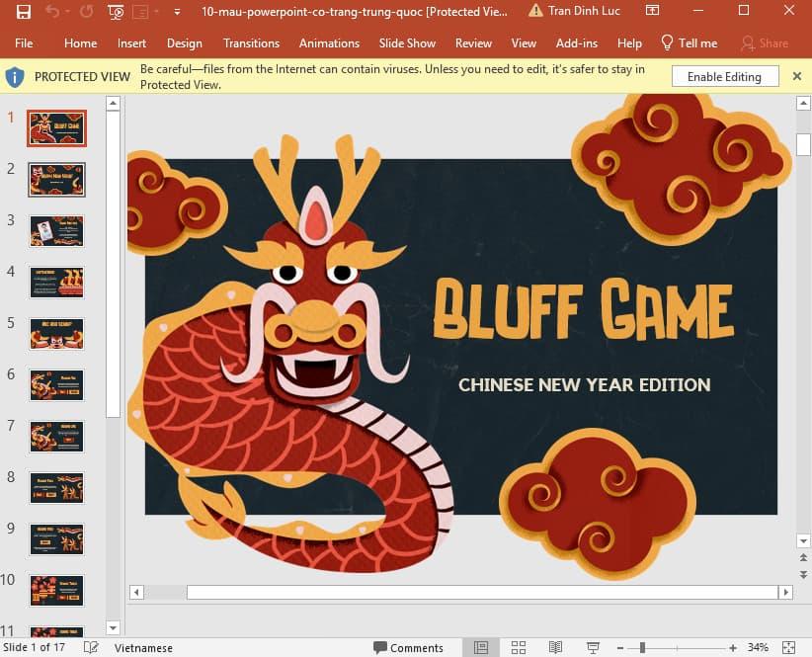Start slideshow using the Quick Access presenter icon

coord(116,12)
